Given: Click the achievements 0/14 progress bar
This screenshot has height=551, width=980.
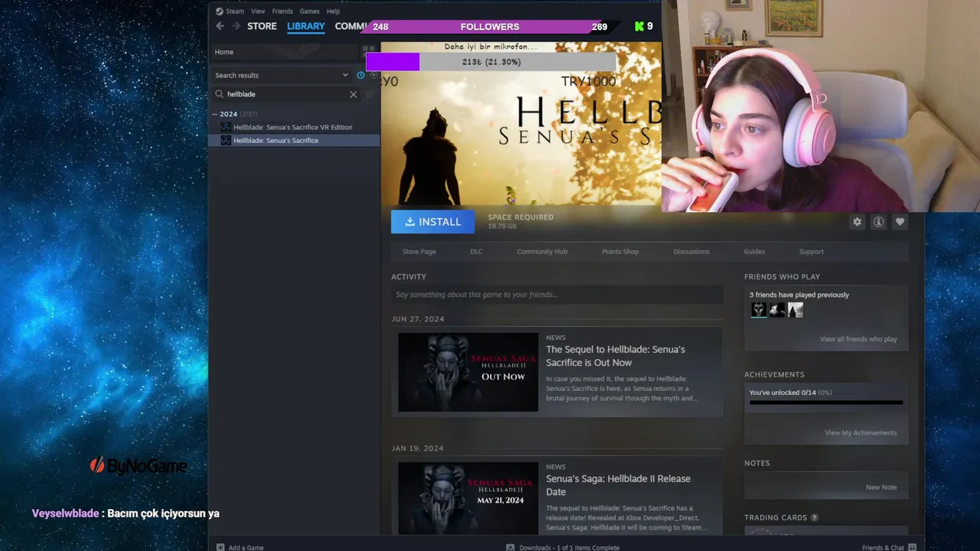Looking at the screenshot, I should click(826, 403).
